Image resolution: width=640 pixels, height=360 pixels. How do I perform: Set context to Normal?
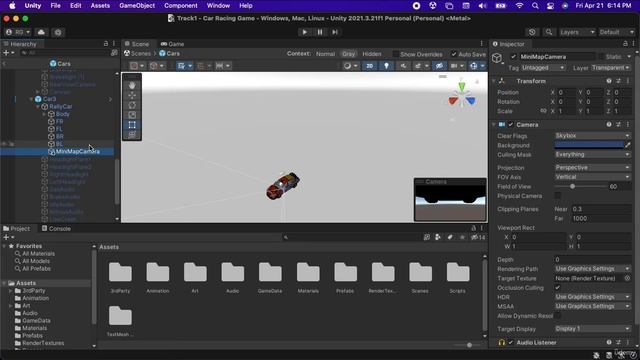point(325,54)
